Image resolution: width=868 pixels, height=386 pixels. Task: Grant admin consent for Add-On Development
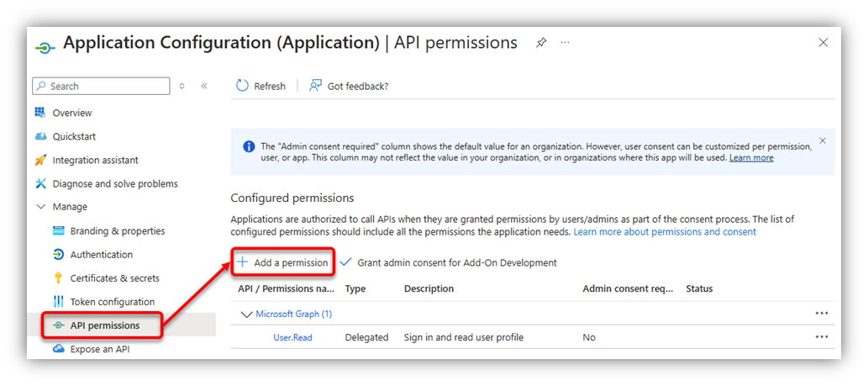449,262
